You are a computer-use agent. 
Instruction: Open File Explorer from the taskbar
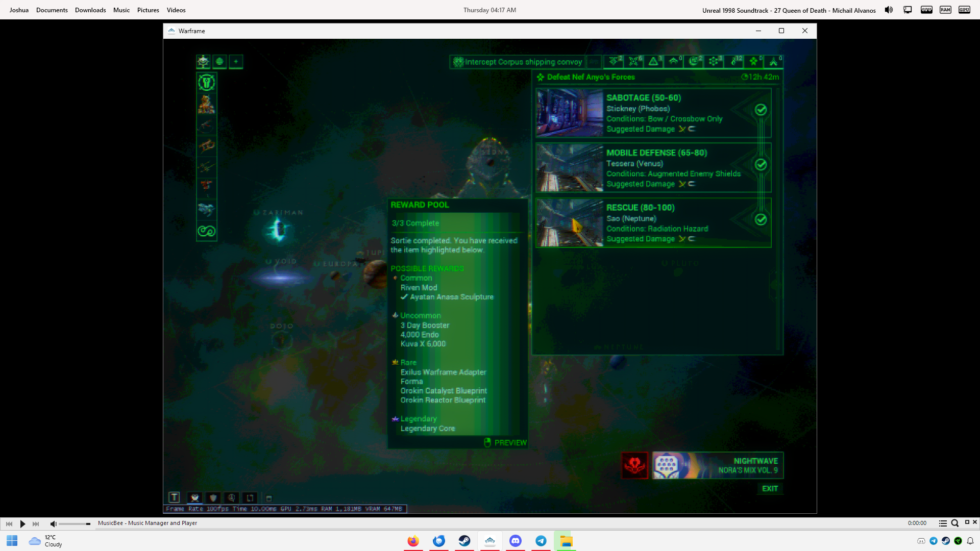[x=566, y=541]
